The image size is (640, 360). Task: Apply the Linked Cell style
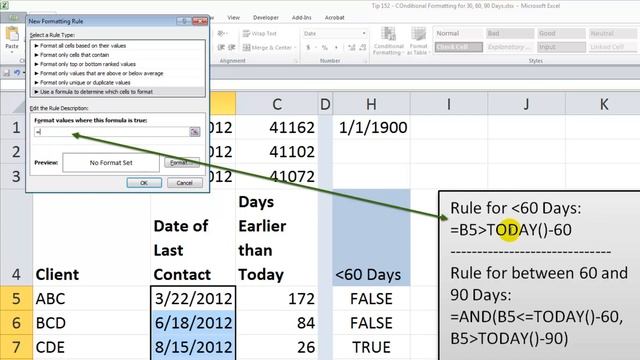coord(613,47)
